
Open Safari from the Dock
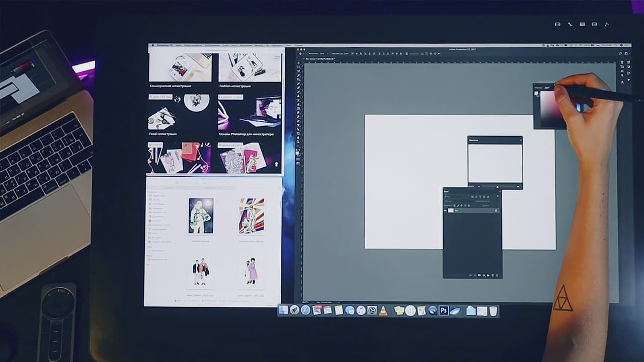(305, 310)
